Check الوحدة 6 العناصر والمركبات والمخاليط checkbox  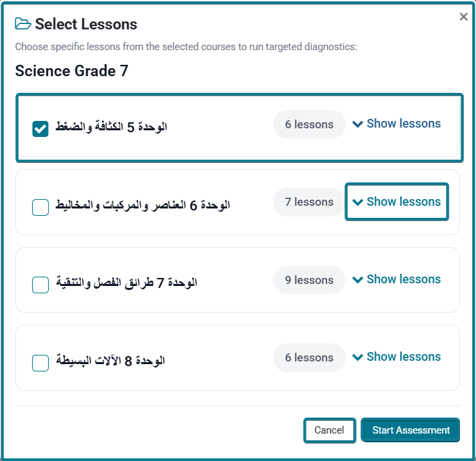pyautogui.click(x=40, y=207)
